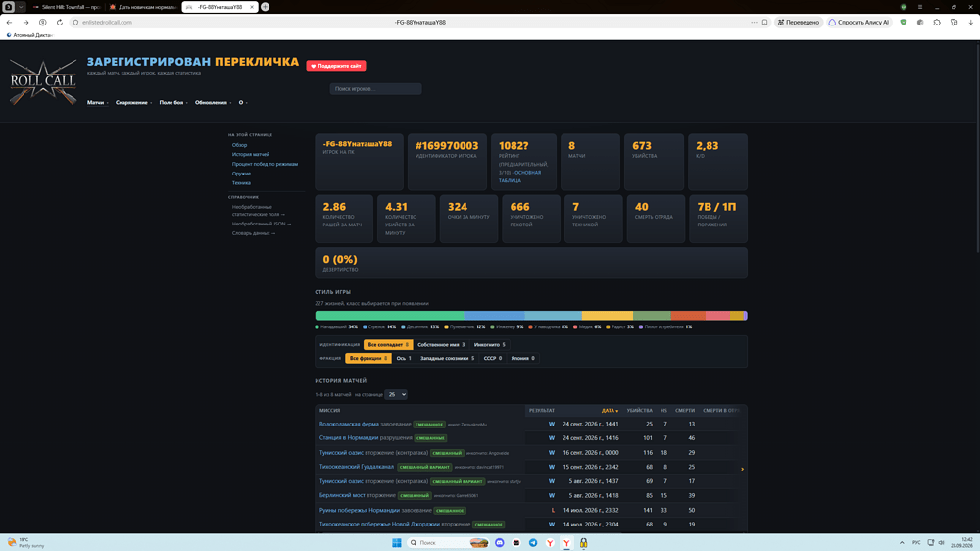
Task: Open the Волоколамская ферма match
Action: (349, 425)
